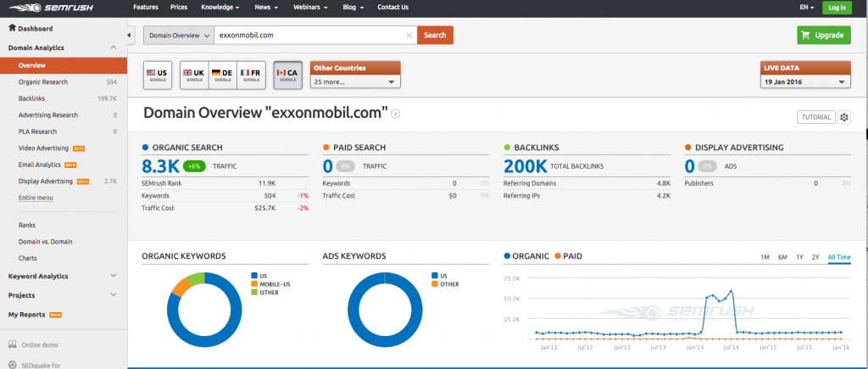Open Other Countries 25 more dropdown
868x369 pixels.
pyautogui.click(x=355, y=81)
